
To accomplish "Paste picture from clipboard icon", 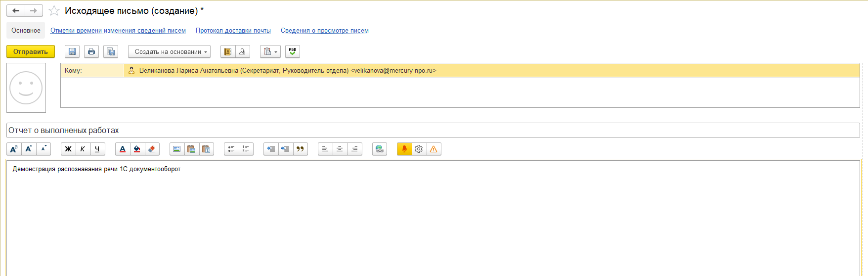I will [192, 149].
